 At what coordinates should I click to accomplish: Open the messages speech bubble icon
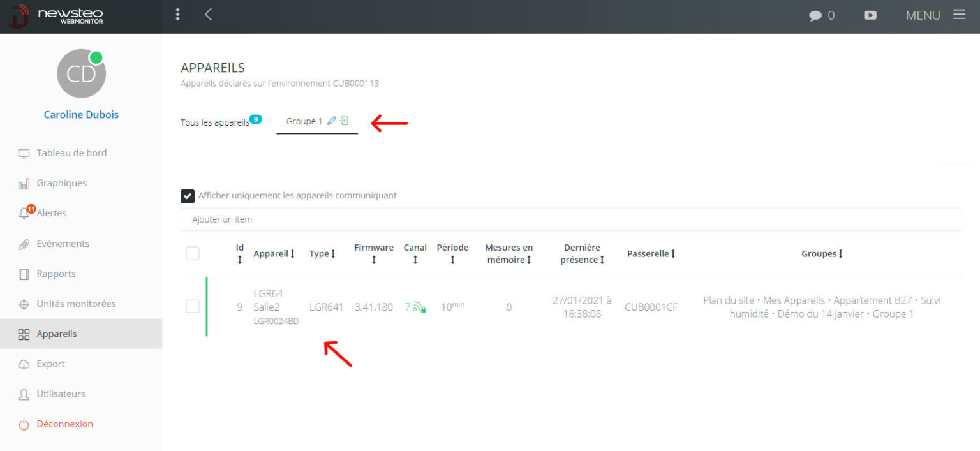(815, 16)
